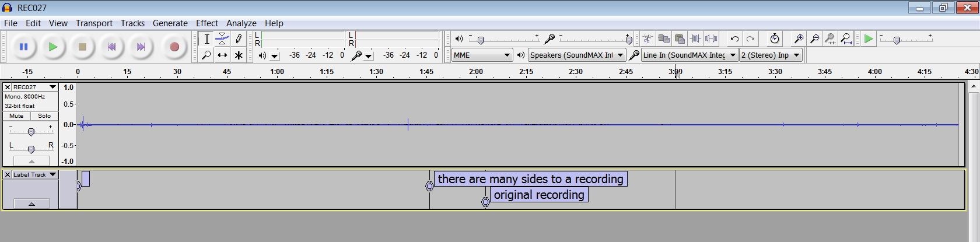Select the Multi-Tool asterisk mode
980x242 pixels.
pos(239,55)
